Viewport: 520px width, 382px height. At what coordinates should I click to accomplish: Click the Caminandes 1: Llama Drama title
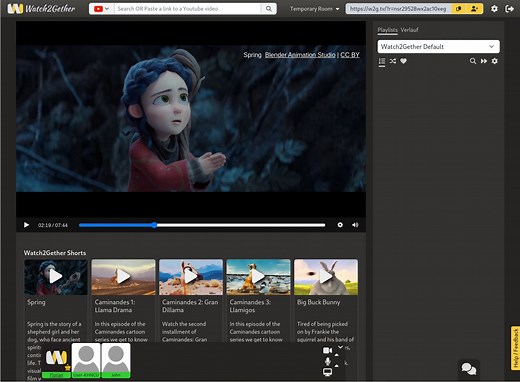[x=115, y=306]
